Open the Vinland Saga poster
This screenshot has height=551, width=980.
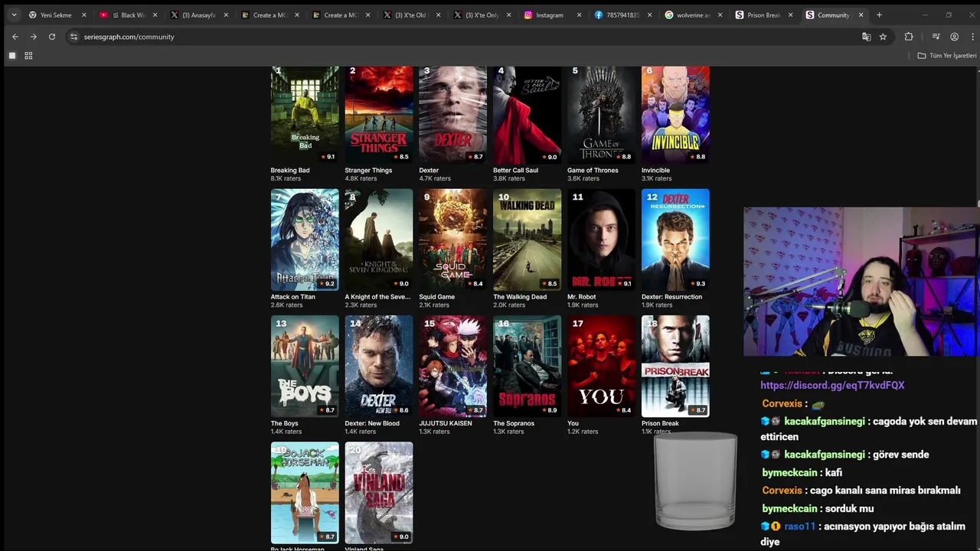[x=379, y=492]
